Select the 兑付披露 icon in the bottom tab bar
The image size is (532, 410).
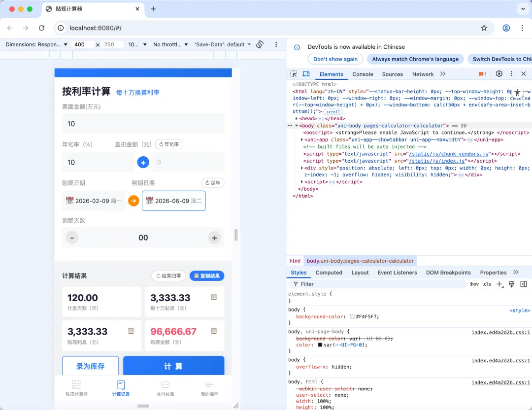165,384
